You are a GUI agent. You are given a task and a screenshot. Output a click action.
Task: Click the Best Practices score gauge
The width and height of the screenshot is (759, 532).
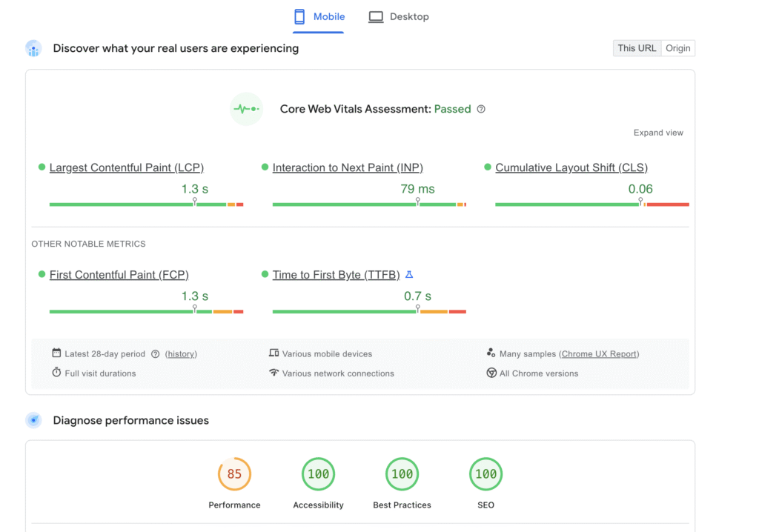[402, 474]
